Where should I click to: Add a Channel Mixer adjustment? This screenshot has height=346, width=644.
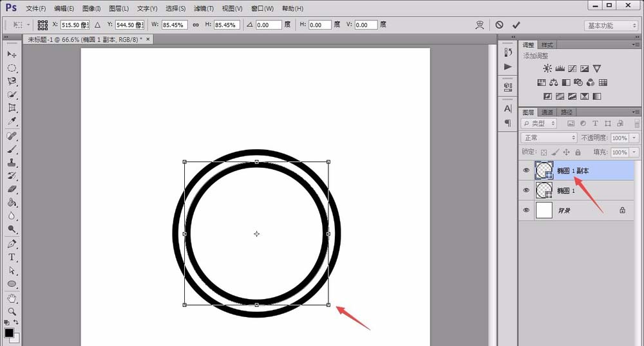coord(591,82)
